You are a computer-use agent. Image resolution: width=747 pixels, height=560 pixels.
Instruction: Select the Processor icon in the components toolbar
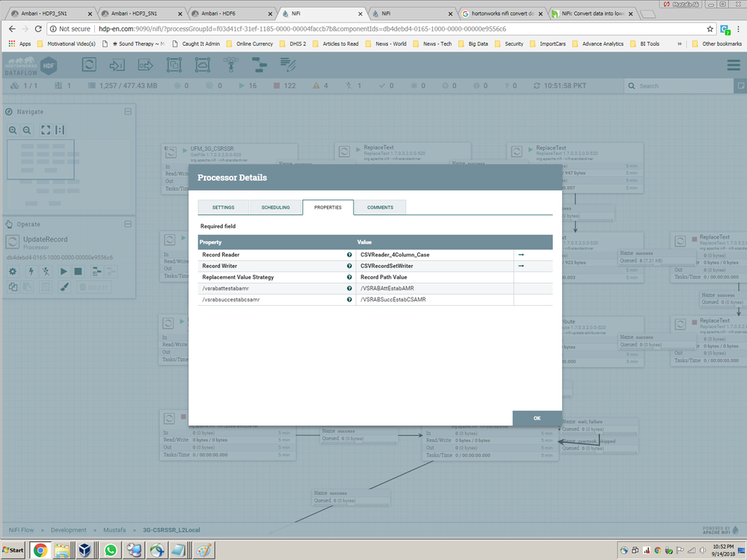click(89, 65)
